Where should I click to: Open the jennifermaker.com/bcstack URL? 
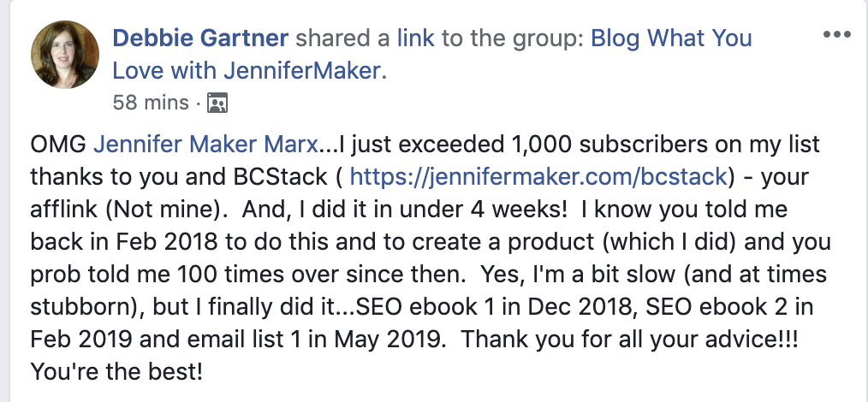(538, 177)
